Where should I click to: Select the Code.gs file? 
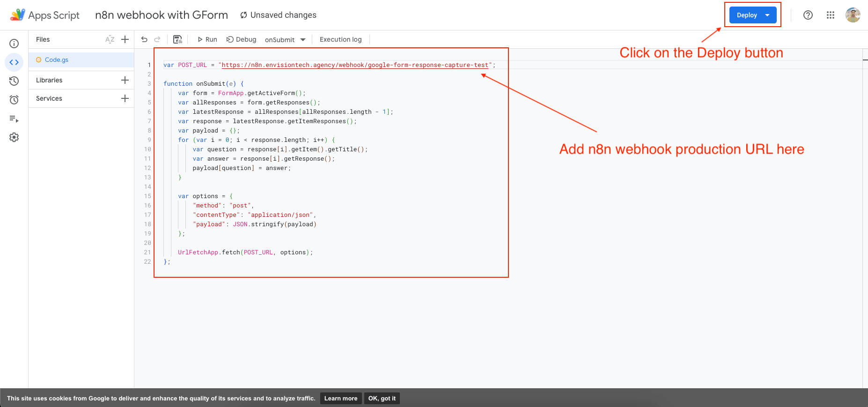coord(81,60)
